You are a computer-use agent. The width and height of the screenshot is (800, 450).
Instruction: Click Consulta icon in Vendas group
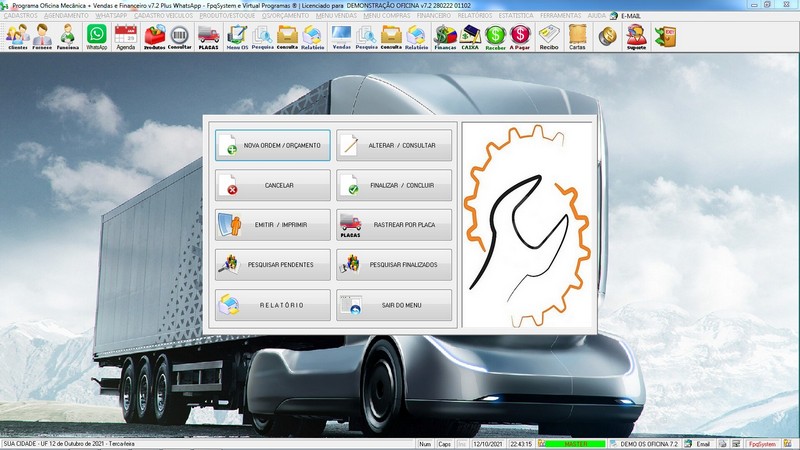(x=391, y=37)
